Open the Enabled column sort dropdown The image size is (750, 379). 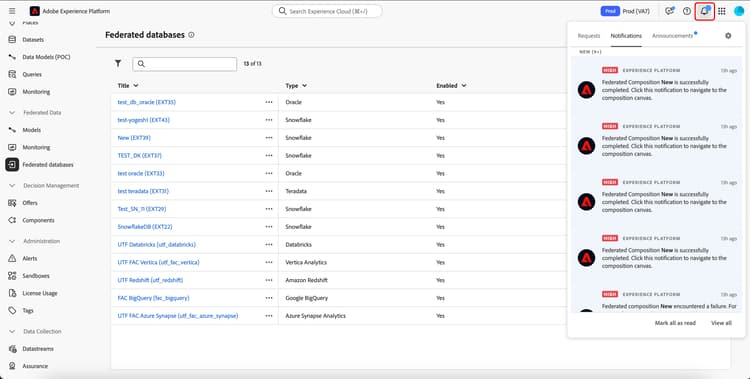(x=463, y=86)
